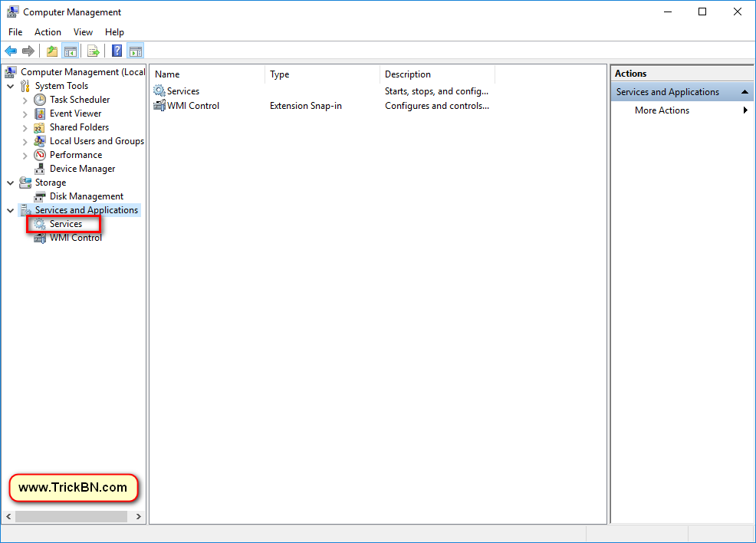
Task: Click the title bar Computer Management icon
Action: point(12,12)
